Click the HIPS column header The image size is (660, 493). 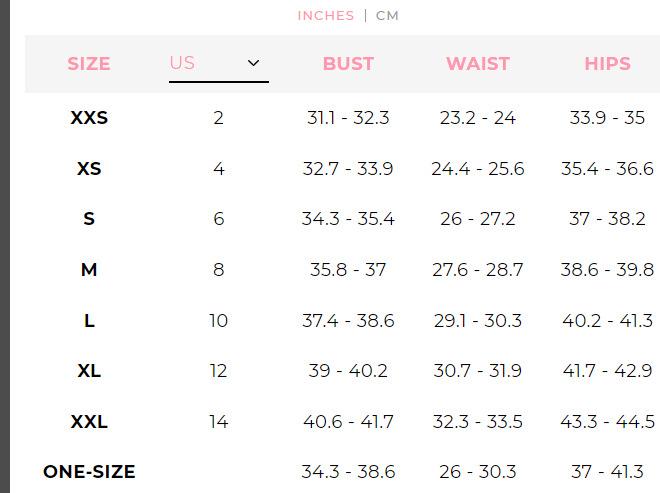pos(607,64)
